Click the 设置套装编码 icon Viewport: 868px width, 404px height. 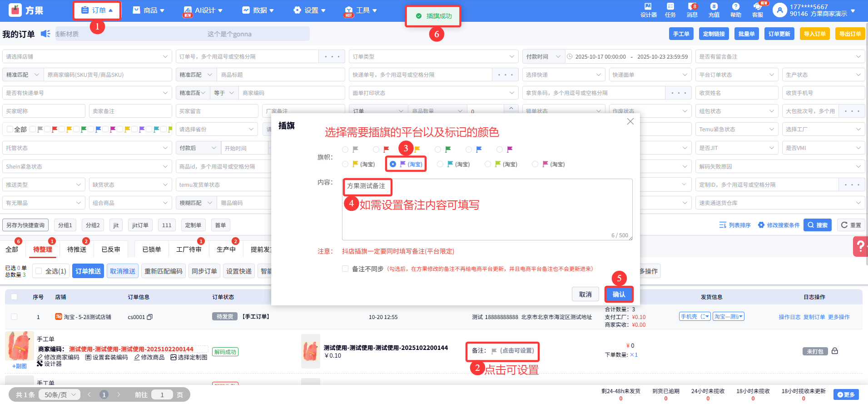point(88,357)
